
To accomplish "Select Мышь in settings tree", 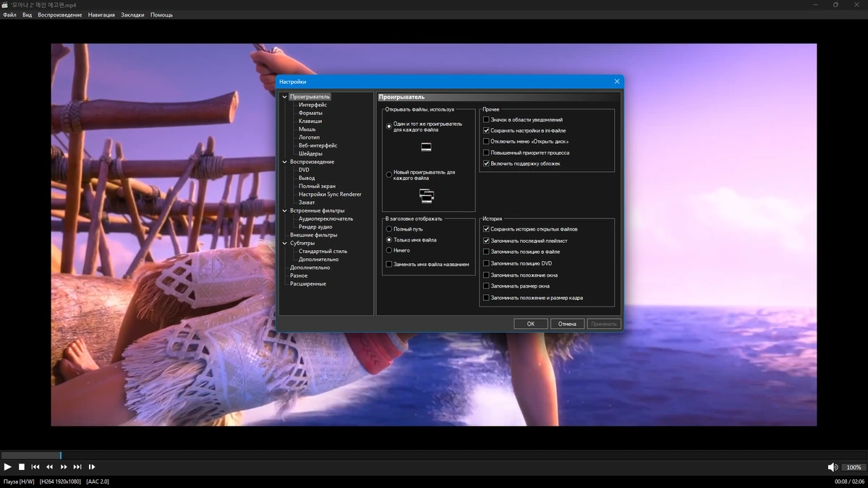I will click(307, 129).
